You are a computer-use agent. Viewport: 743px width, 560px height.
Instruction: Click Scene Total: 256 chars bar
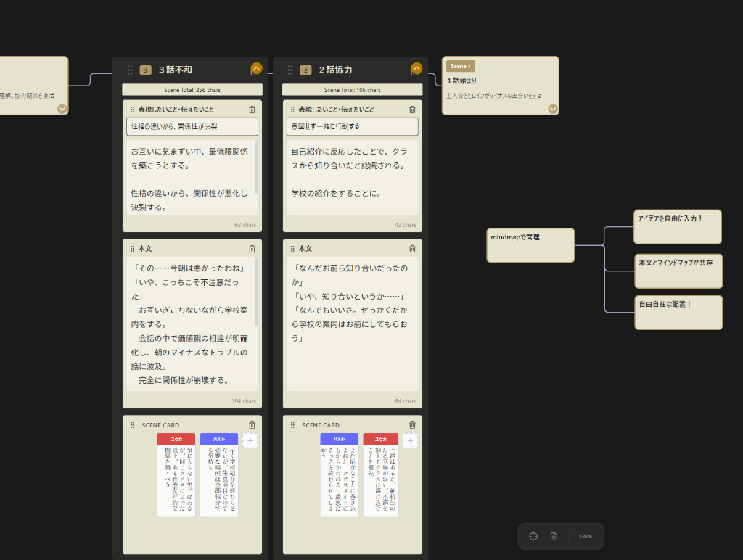click(x=192, y=90)
